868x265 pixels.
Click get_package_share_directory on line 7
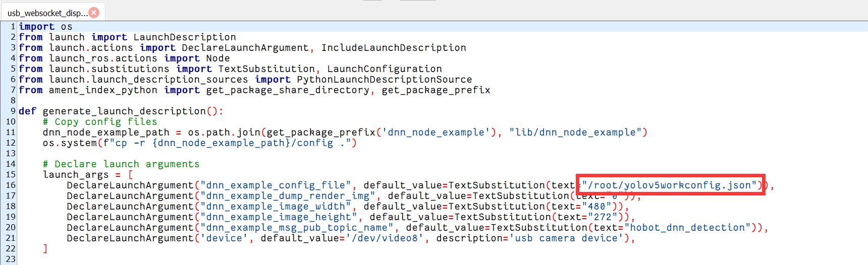(288, 90)
